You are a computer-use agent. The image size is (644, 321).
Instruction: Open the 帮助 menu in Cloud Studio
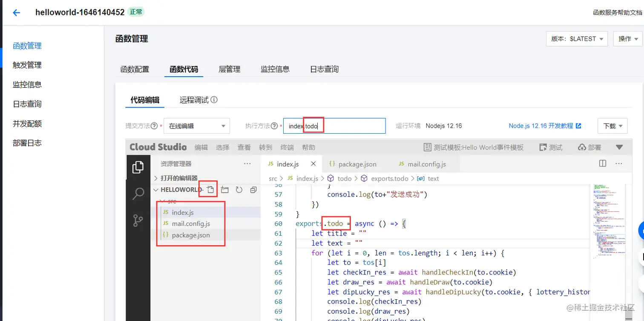pyautogui.click(x=308, y=147)
